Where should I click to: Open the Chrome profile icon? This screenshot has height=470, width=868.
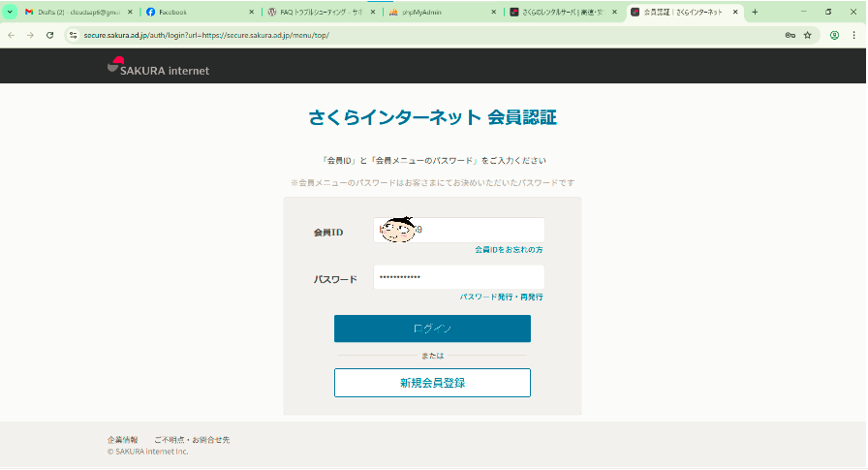coord(834,35)
